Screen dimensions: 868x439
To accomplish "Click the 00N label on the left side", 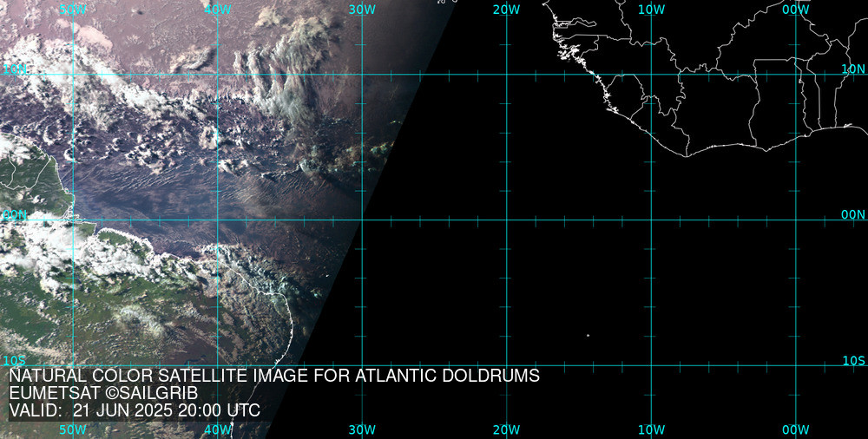I will click(15, 215).
